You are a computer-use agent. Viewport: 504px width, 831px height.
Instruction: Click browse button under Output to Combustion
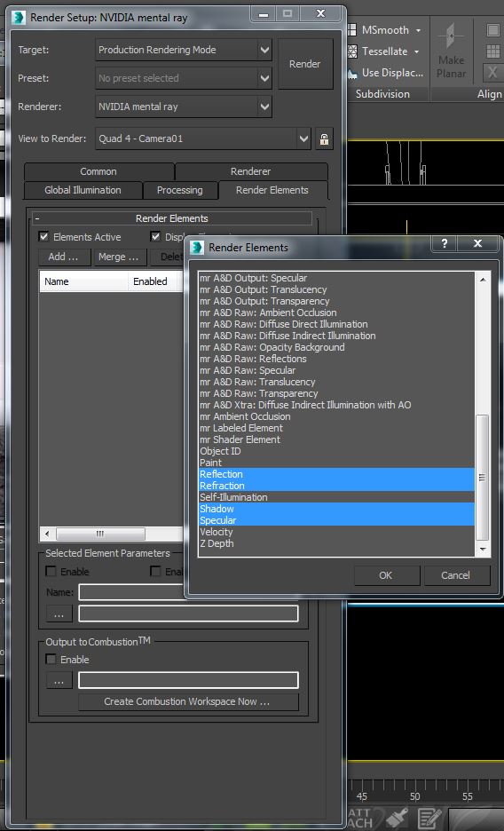point(59,681)
